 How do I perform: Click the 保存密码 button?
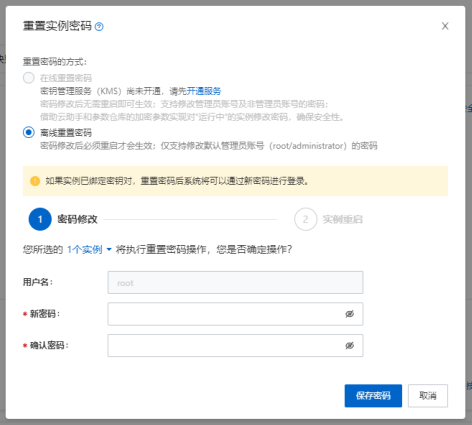pyautogui.click(x=373, y=396)
